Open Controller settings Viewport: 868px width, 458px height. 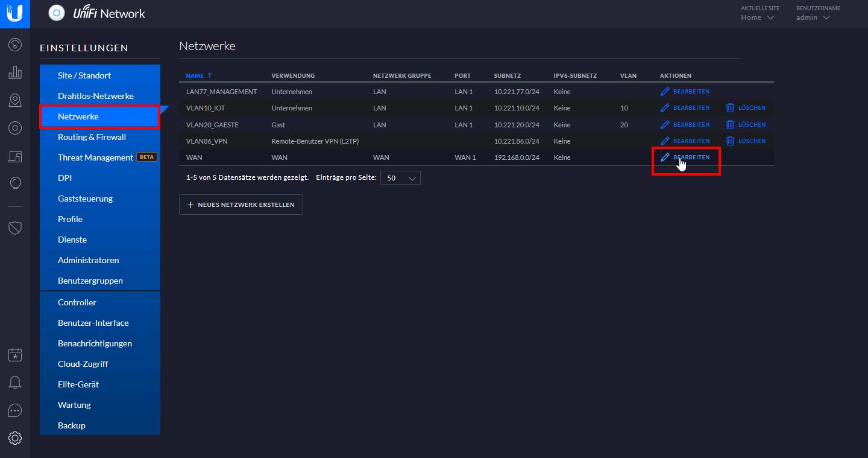pos(100,302)
